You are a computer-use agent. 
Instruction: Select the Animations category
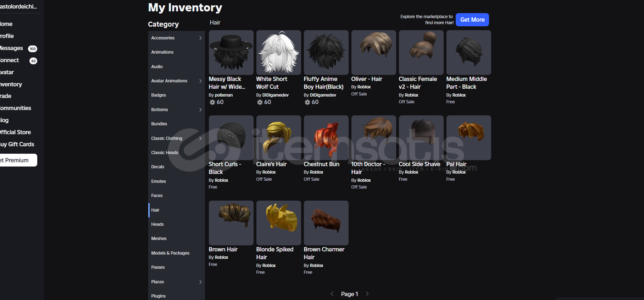[x=177, y=52]
